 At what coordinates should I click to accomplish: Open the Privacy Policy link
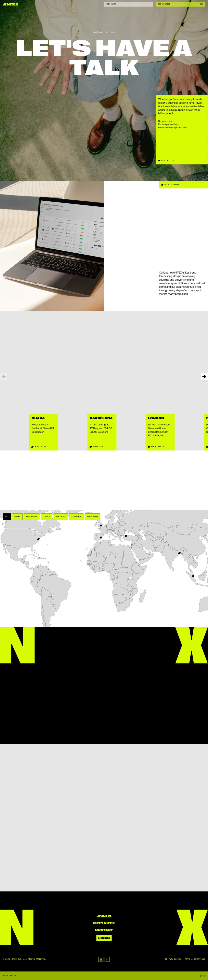click(173, 959)
